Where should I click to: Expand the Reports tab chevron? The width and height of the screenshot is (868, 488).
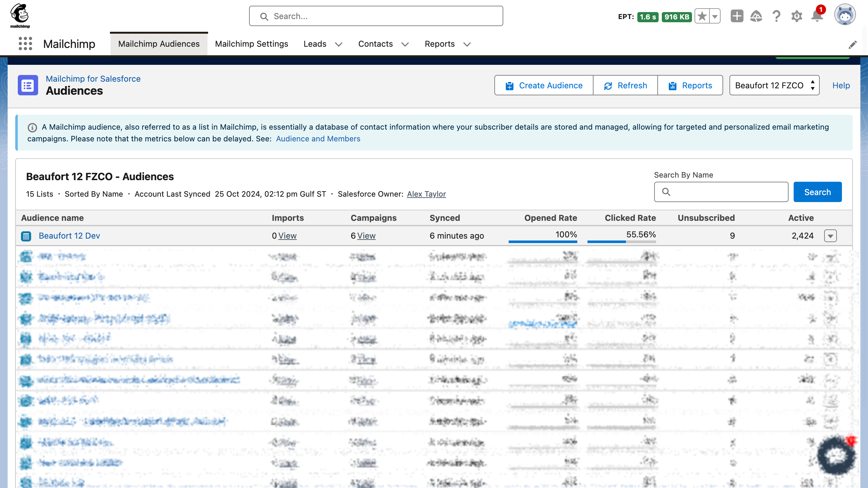point(467,44)
